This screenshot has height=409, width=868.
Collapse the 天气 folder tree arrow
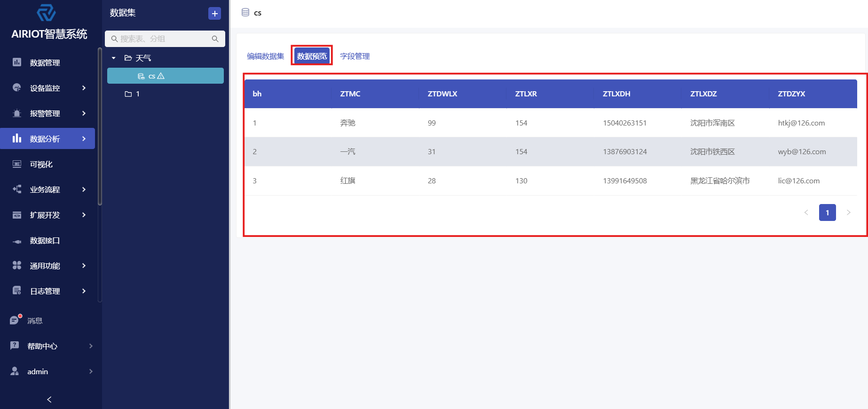(114, 58)
